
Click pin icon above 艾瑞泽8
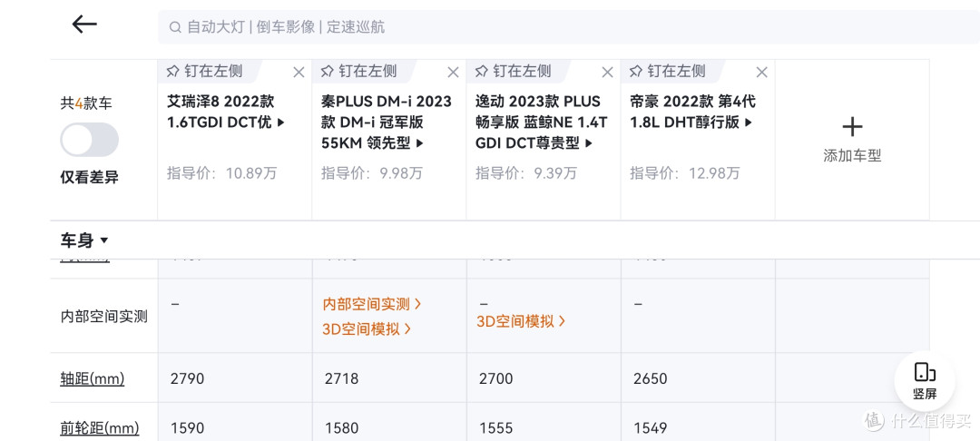[173, 72]
